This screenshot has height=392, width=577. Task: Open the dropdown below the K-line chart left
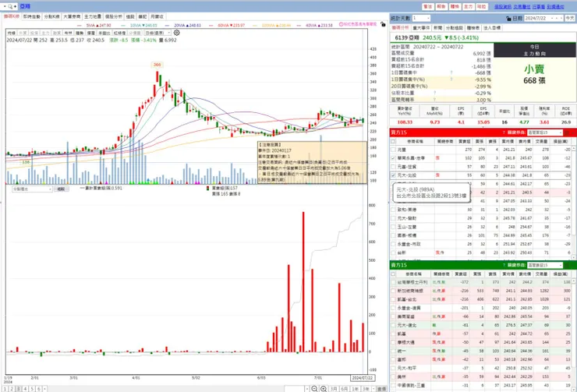pos(33,189)
